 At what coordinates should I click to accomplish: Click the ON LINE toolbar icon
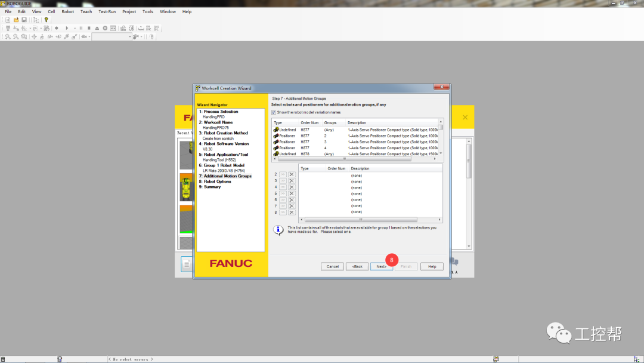click(148, 29)
